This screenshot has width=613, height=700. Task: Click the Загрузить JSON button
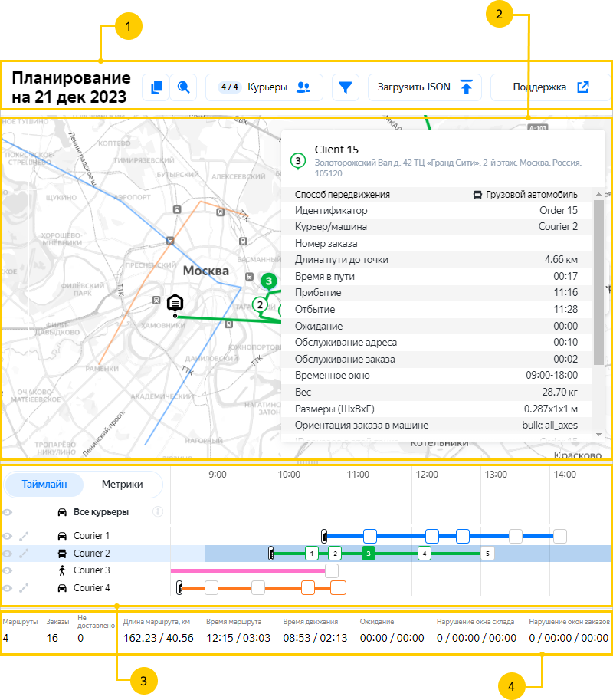pos(425,87)
